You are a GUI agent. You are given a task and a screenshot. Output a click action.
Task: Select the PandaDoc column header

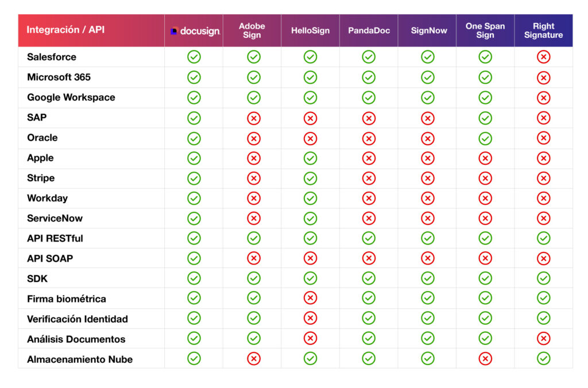click(369, 30)
